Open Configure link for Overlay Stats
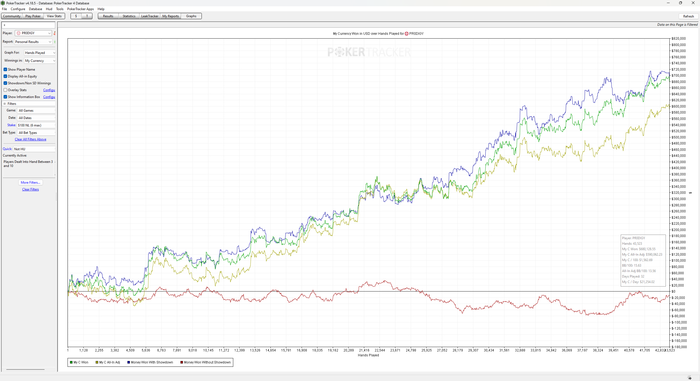 [49, 90]
